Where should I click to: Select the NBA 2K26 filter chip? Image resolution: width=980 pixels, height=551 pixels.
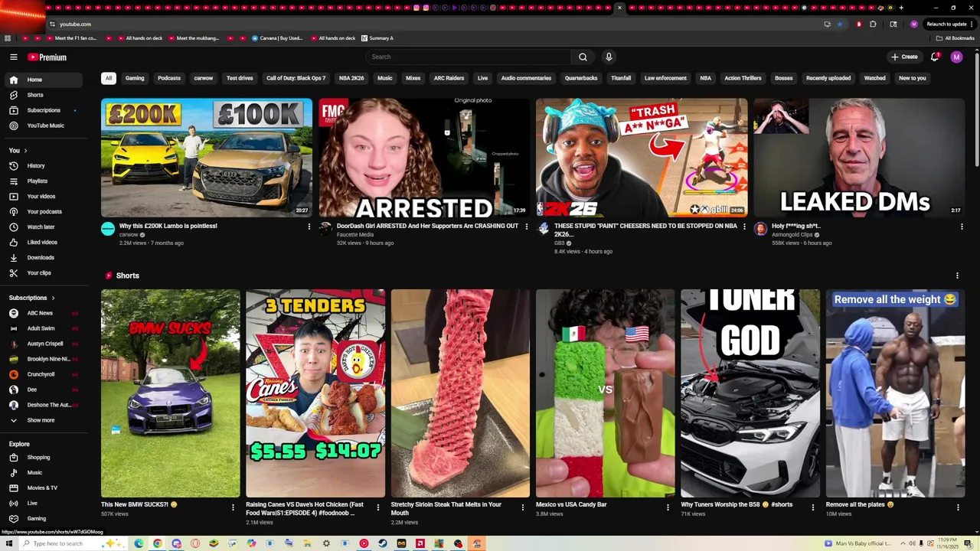tap(351, 78)
